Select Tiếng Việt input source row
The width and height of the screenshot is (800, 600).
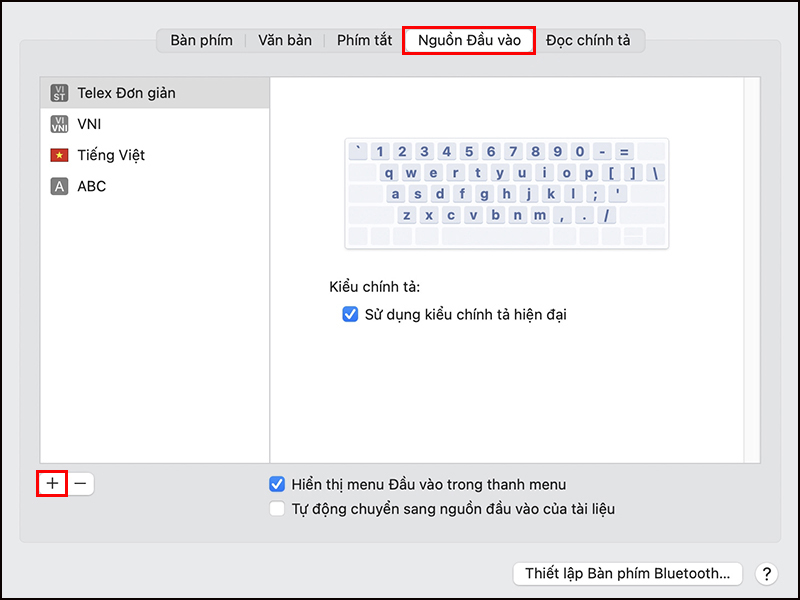click(155, 155)
